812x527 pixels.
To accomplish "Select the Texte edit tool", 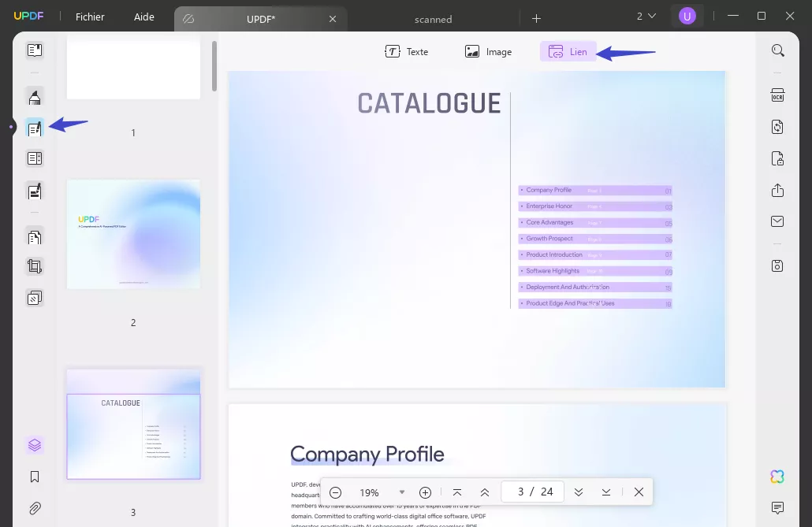I will [x=407, y=52].
